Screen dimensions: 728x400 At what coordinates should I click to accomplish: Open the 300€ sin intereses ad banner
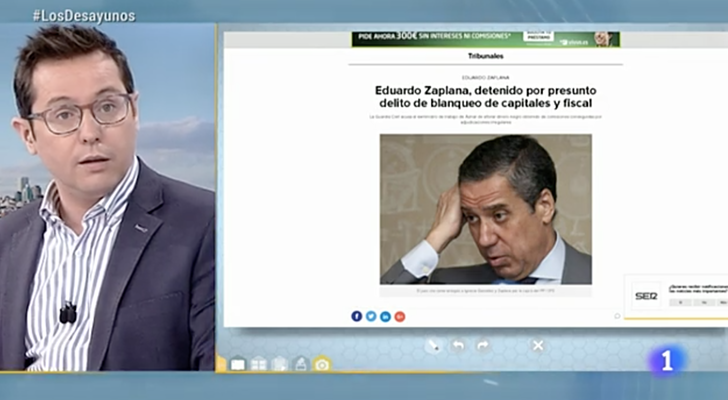click(486, 39)
